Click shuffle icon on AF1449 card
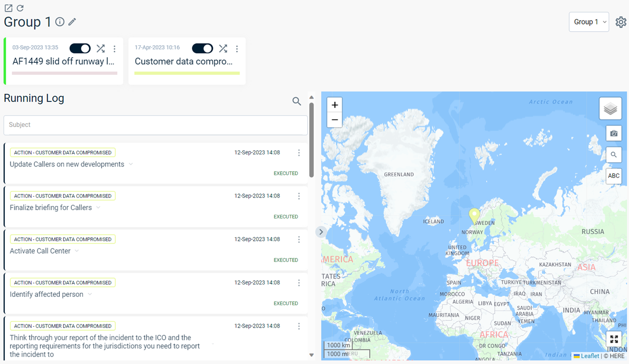The height and width of the screenshot is (364, 629). pos(101,48)
